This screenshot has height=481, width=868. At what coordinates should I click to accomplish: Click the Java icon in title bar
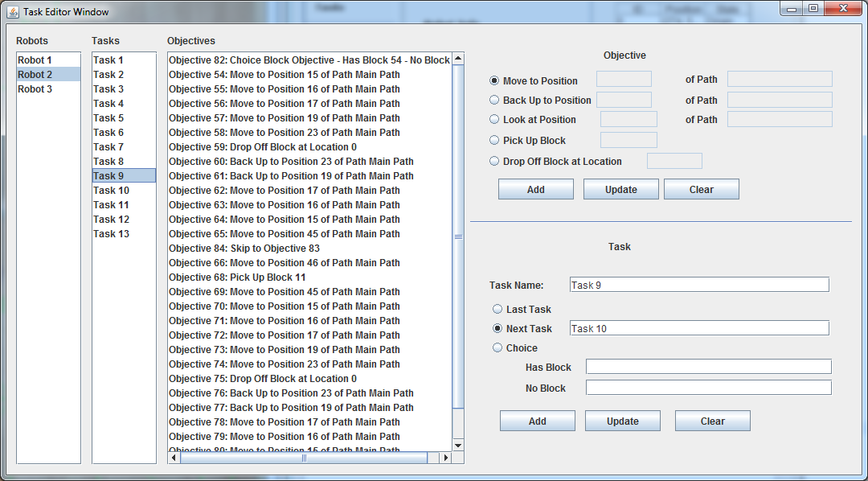(x=13, y=12)
